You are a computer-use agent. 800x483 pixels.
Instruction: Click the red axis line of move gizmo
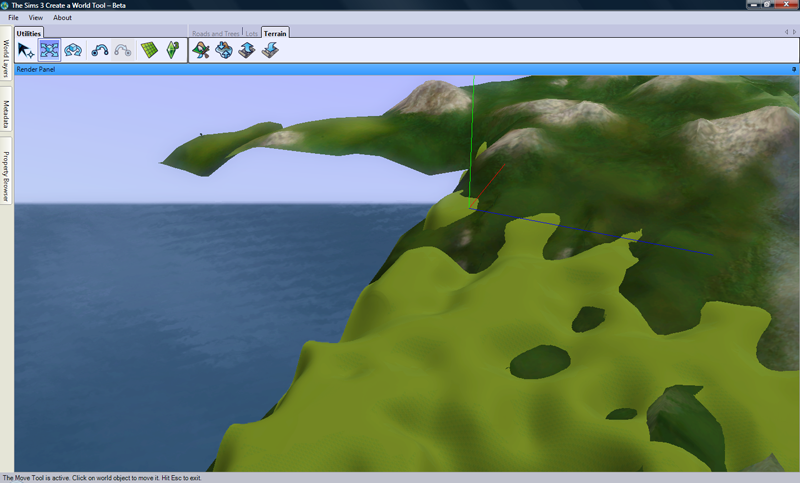[488, 186]
